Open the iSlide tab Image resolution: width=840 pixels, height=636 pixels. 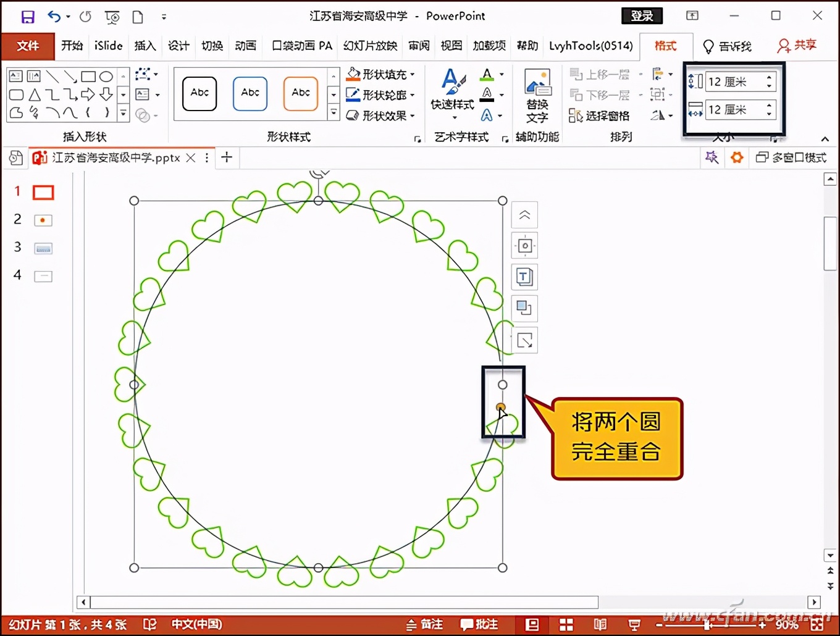point(108,46)
